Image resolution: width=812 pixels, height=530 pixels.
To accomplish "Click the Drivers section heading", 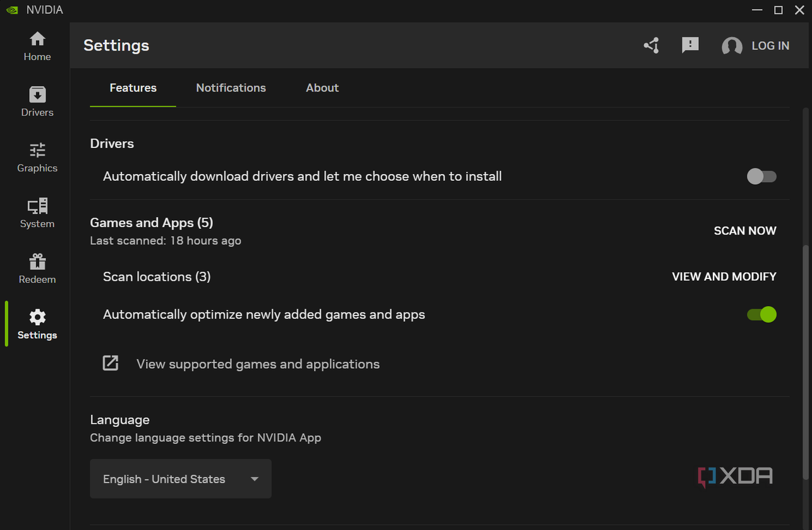I will (112, 144).
